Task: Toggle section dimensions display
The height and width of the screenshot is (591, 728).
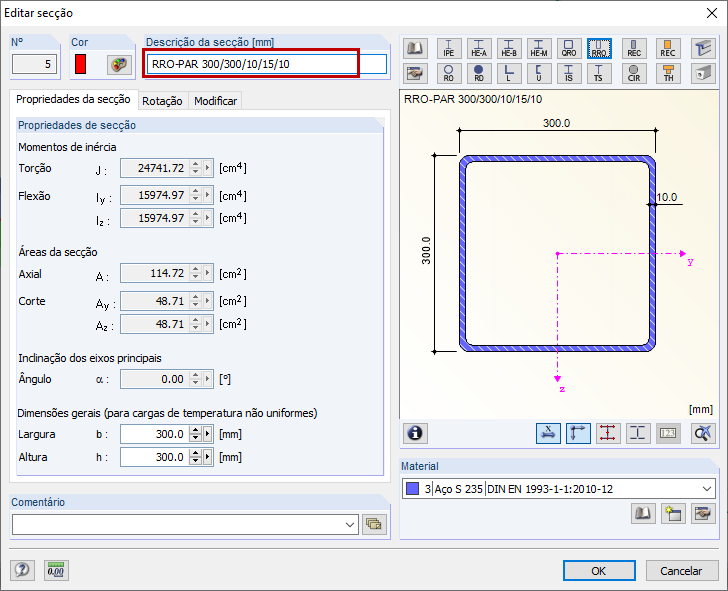Action: [548, 433]
